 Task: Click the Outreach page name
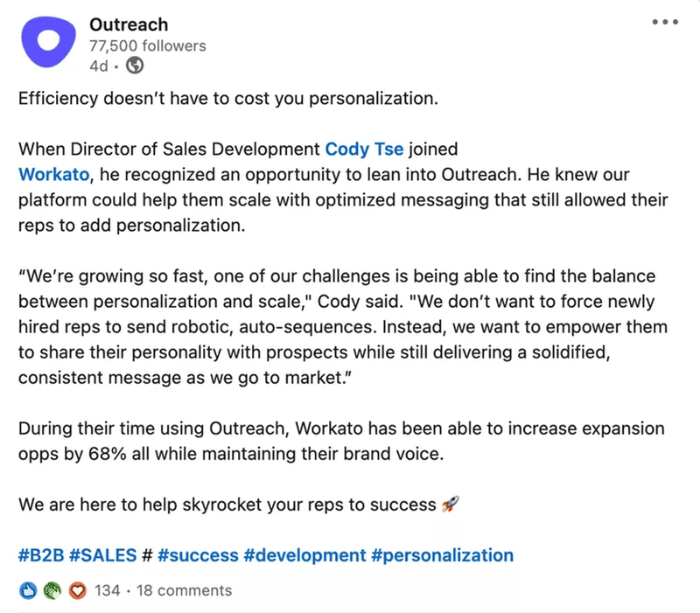[x=129, y=24]
